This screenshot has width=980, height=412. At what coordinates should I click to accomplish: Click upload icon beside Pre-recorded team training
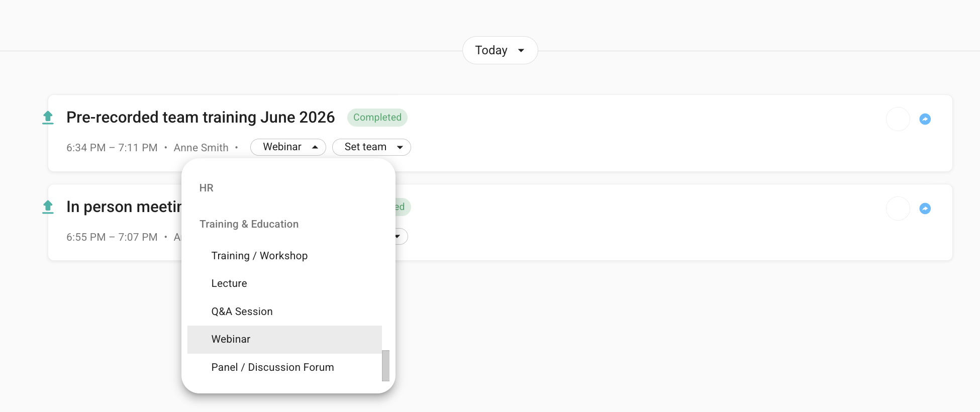pyautogui.click(x=48, y=118)
